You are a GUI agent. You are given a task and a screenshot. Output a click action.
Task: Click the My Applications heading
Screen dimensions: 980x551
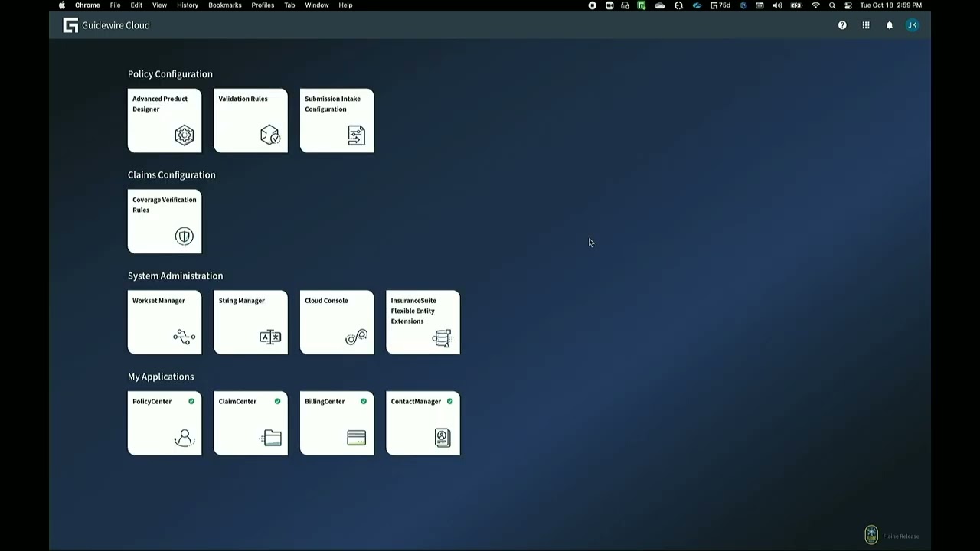click(161, 377)
